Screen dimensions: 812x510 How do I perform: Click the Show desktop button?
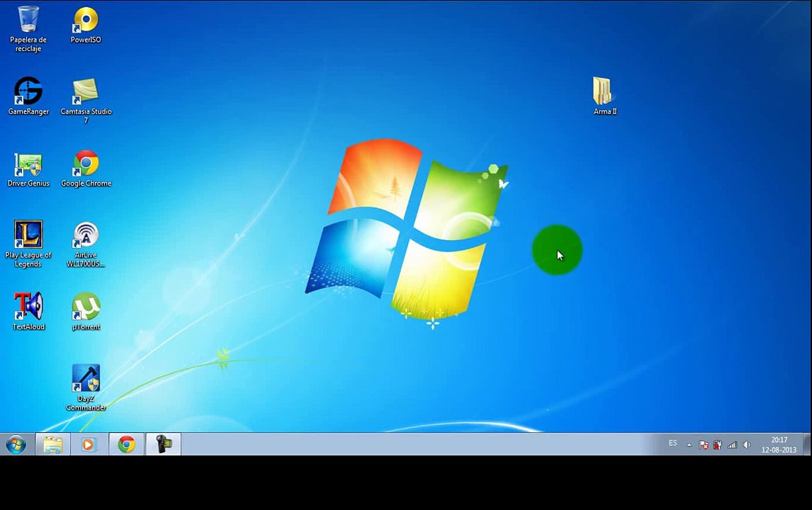coord(807,444)
